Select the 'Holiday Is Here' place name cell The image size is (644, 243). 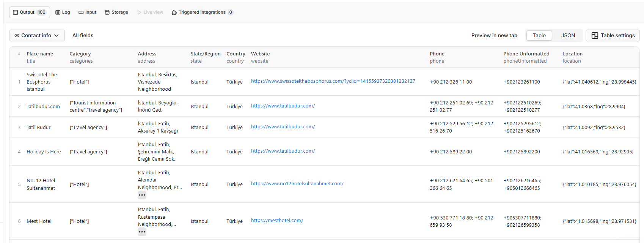tap(44, 152)
